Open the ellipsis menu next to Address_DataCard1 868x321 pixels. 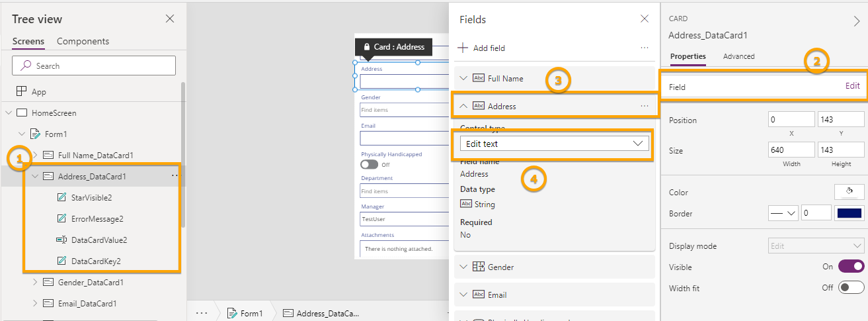pyautogui.click(x=175, y=176)
